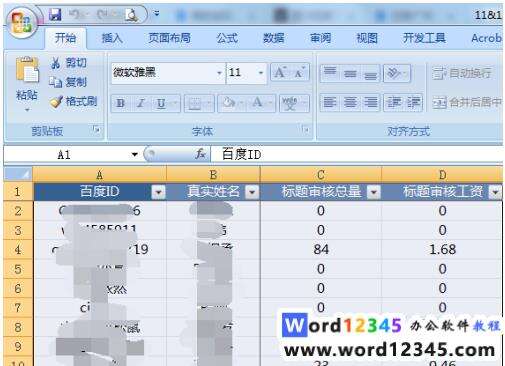Open filter dropdown on 百度ID header
This screenshot has height=366, width=505.
click(159, 192)
